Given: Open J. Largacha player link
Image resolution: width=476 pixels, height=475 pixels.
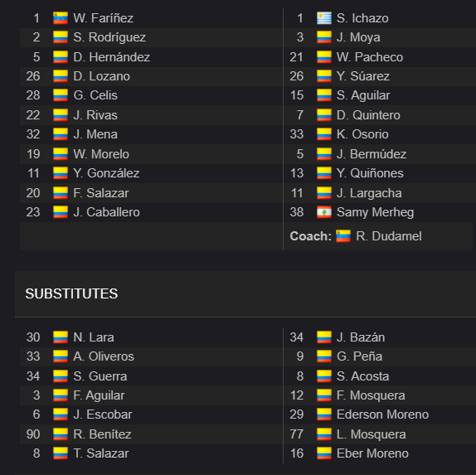Looking at the screenshot, I should 369,193.
